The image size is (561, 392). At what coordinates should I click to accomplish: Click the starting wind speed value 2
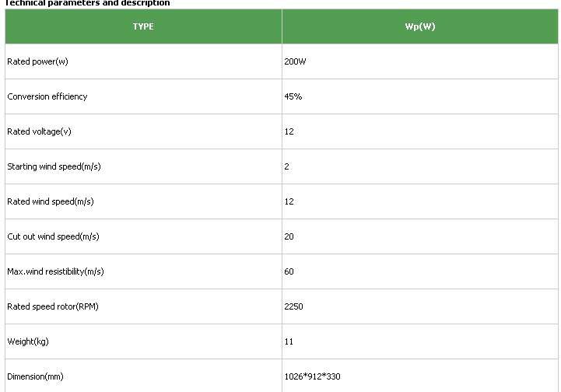tap(286, 166)
